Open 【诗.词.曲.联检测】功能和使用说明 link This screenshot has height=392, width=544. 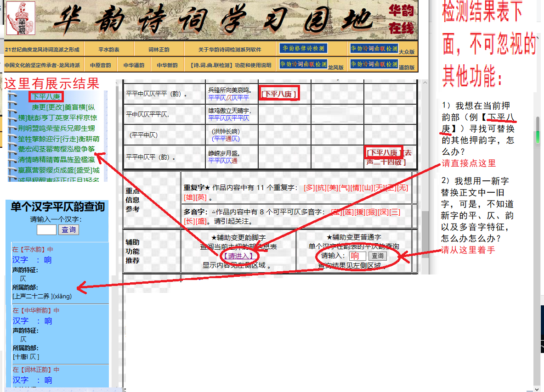point(231,65)
